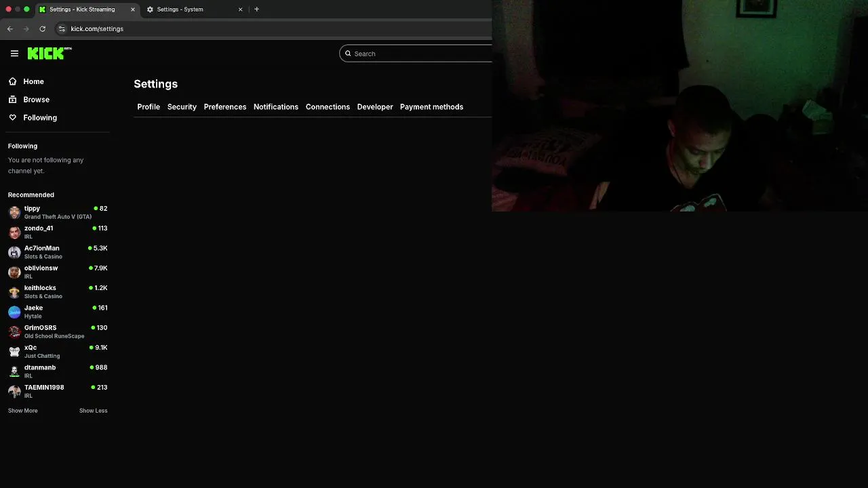The height and width of the screenshot is (488, 868).
Task: Click the Home house icon
Action: (x=12, y=81)
